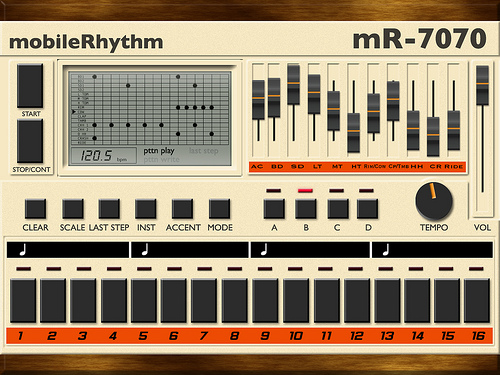
Task: Select pattern bank B
Action: pos(306,209)
